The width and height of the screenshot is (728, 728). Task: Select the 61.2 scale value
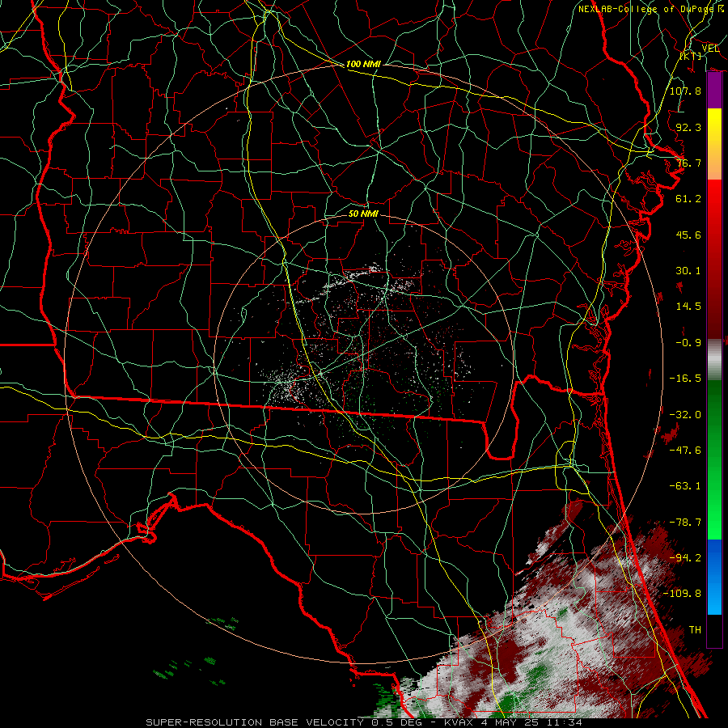[688, 199]
